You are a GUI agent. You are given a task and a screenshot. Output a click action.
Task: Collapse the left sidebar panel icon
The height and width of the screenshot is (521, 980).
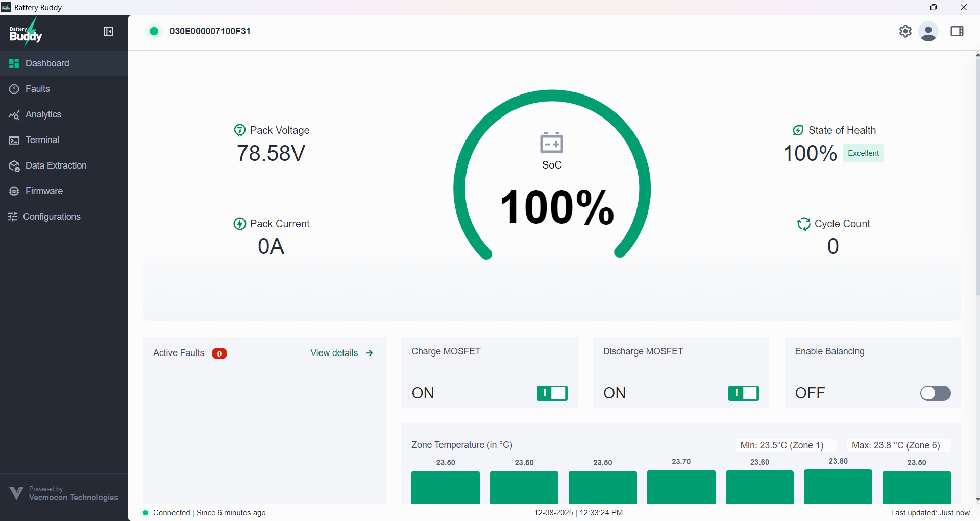click(x=108, y=32)
